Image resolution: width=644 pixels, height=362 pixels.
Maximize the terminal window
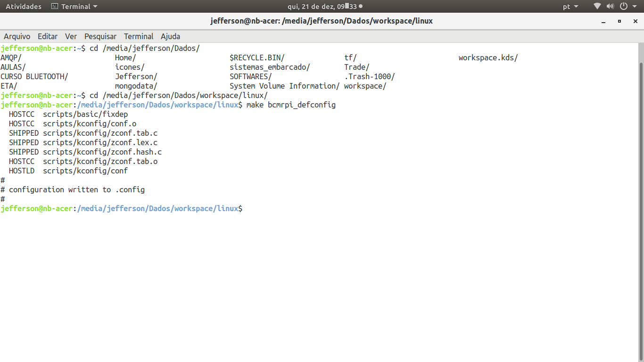pos(619,21)
